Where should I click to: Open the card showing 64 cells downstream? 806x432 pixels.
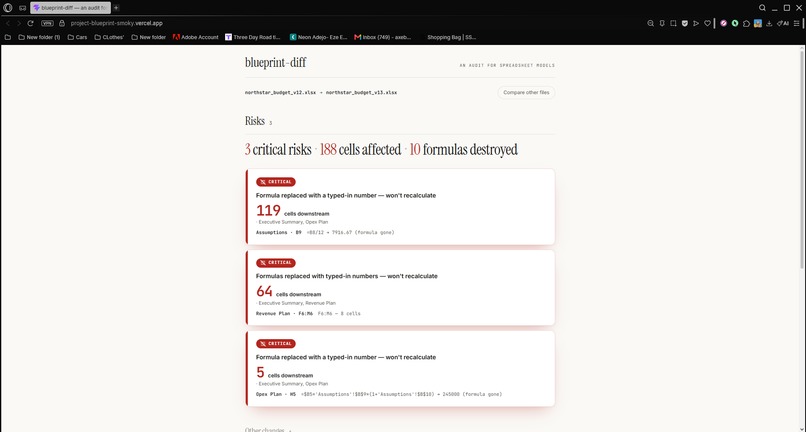400,287
